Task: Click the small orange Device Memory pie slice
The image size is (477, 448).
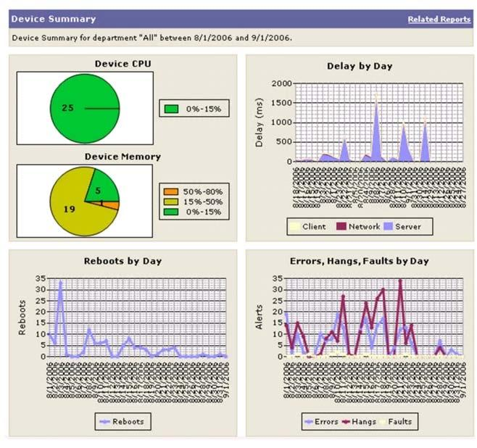Action: tap(112, 205)
